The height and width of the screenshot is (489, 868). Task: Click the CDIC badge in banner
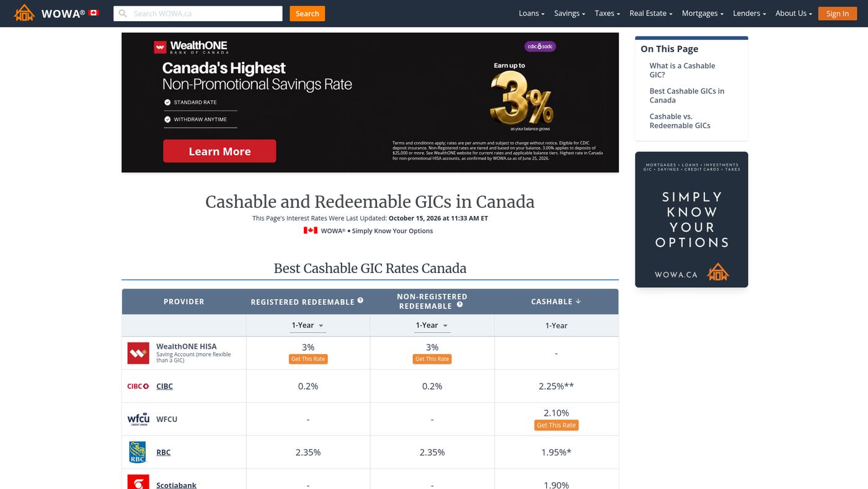540,46
